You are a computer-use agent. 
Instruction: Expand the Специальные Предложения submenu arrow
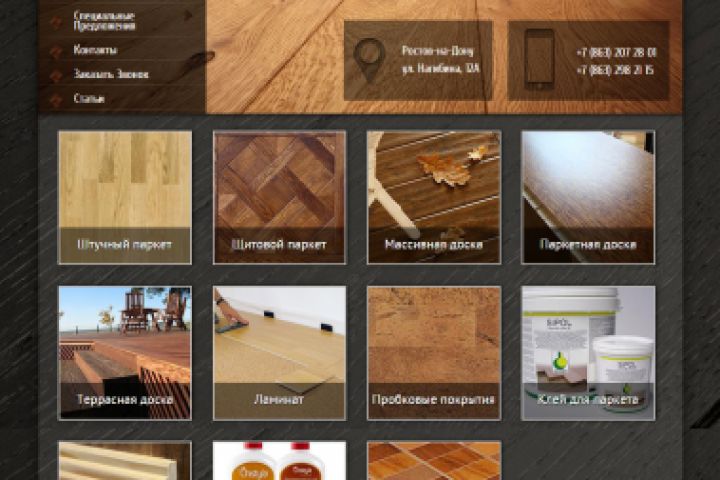(x=188, y=15)
